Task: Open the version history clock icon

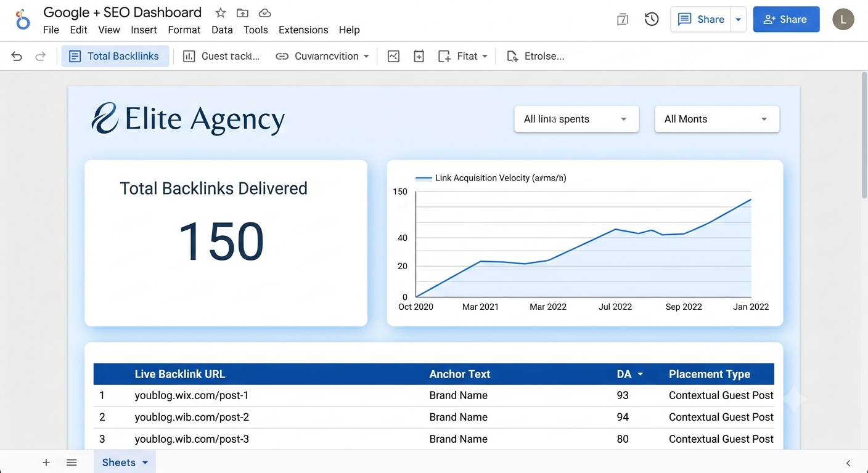Action: point(652,20)
